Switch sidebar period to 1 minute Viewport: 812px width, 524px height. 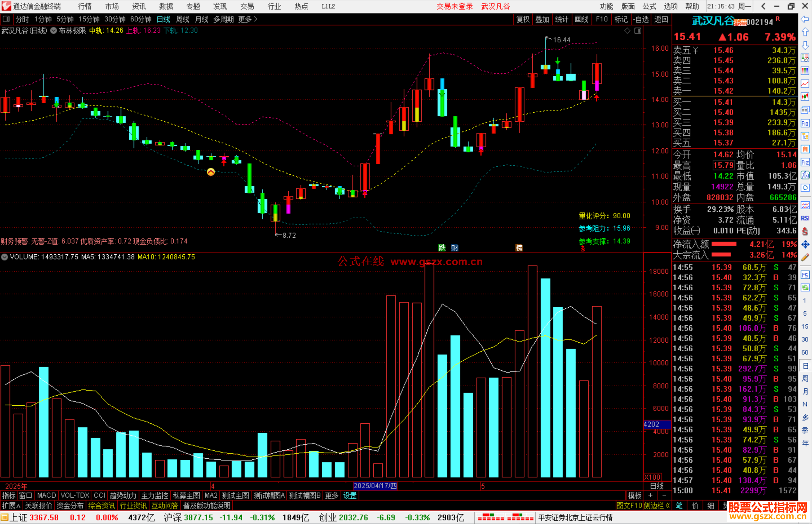click(805, 301)
